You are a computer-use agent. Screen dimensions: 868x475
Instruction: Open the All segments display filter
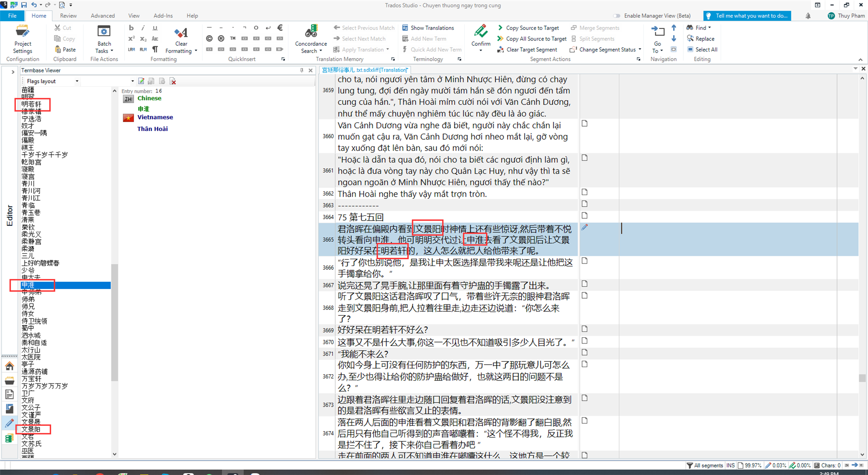705,465
